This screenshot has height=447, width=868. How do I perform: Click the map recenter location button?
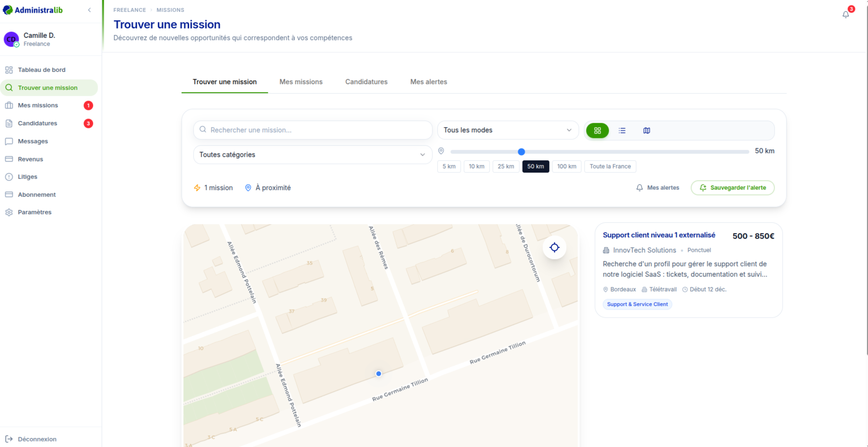554,247
